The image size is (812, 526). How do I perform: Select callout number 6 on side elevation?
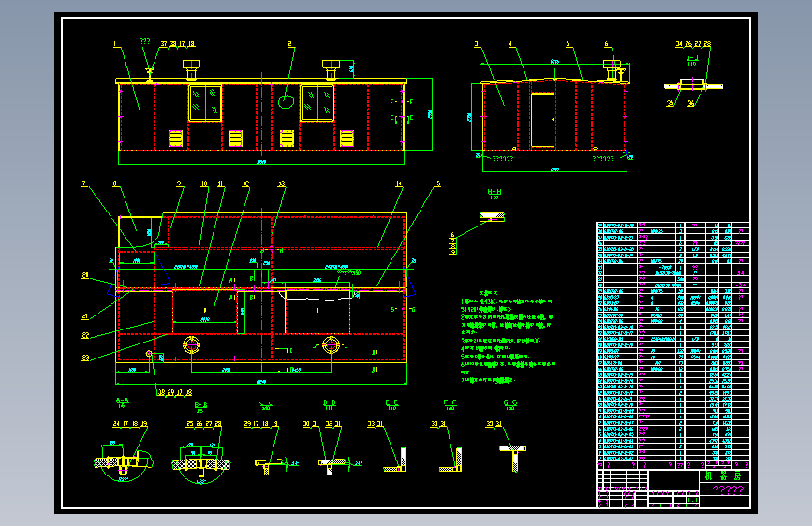pos(606,44)
